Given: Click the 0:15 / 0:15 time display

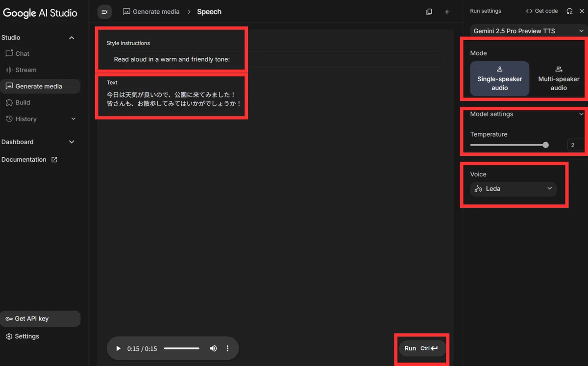Looking at the screenshot, I should tap(142, 349).
